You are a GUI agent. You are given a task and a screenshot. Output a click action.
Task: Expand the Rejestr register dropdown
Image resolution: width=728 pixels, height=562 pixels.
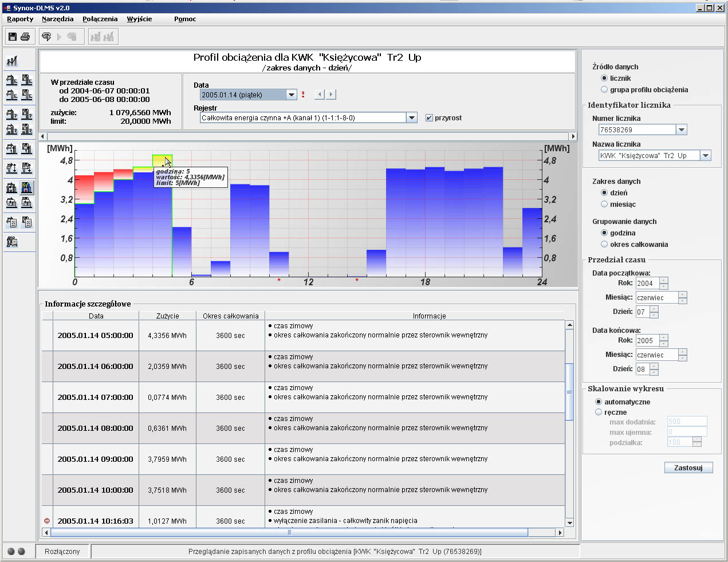pos(411,117)
